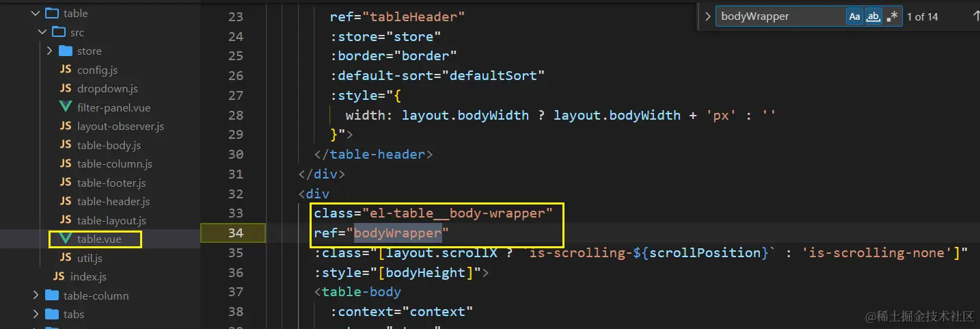Image resolution: width=980 pixels, height=329 pixels.
Task: Expand the tabs folder
Action: 36,315
